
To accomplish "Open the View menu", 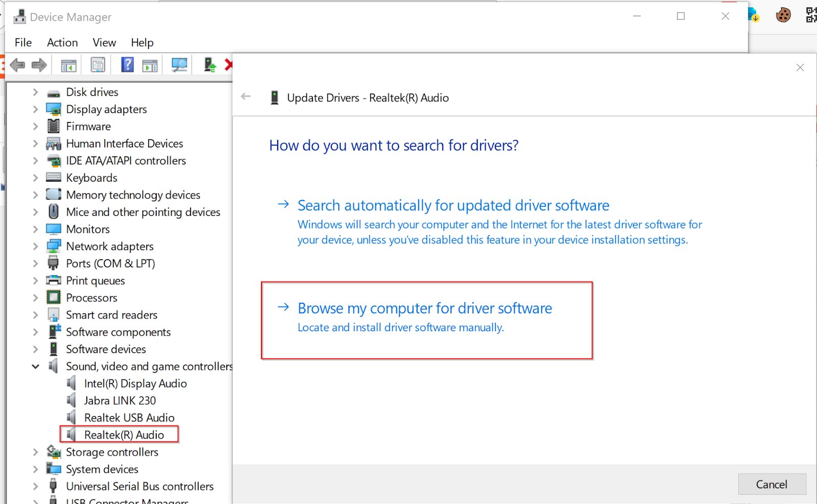I will 104,42.
